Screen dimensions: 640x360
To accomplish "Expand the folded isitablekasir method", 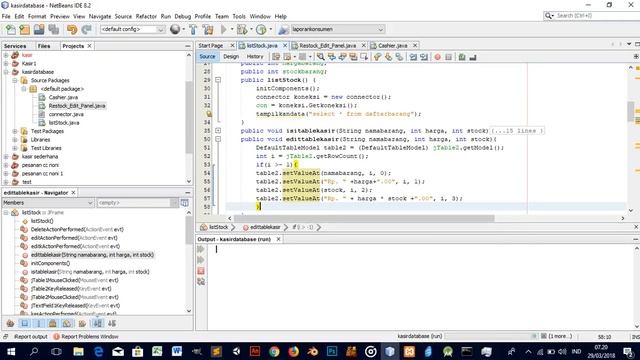I will coord(218,131).
